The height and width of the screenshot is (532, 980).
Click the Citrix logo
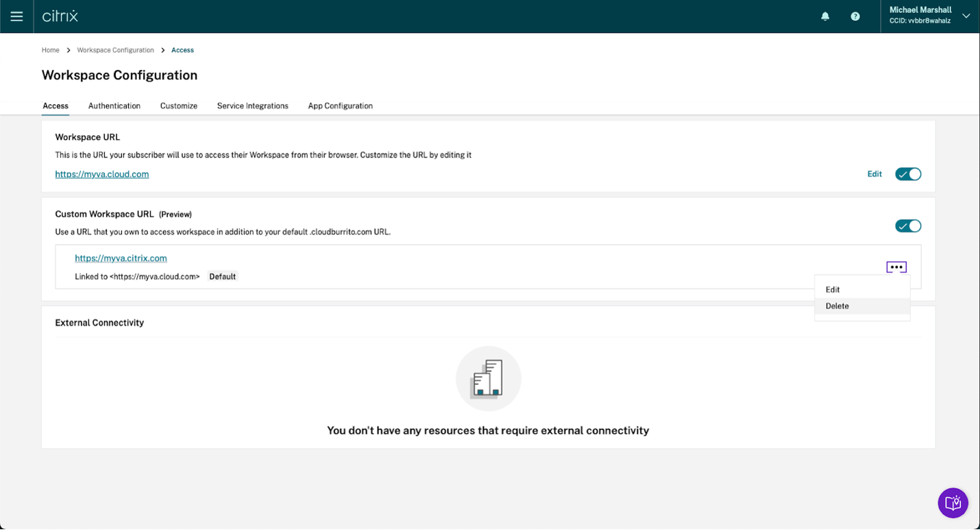point(60,16)
